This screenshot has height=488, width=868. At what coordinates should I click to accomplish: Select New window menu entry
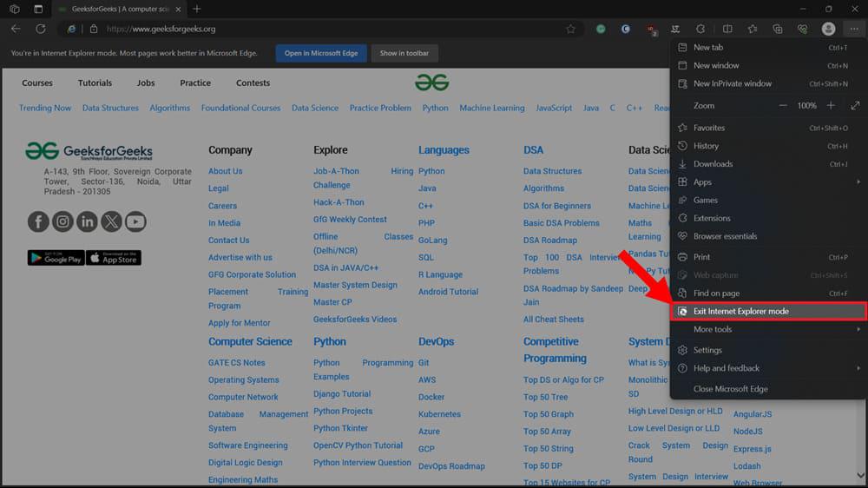pos(768,65)
